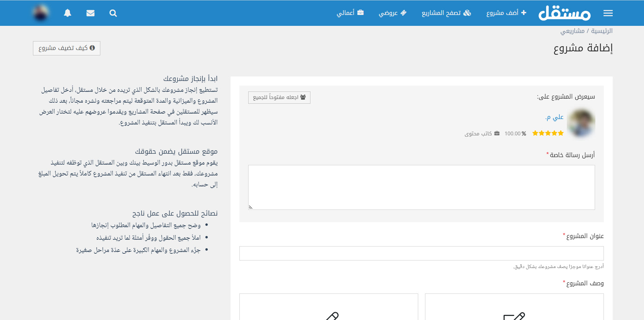Click the search magnifier icon
644x320 pixels.
click(x=113, y=13)
